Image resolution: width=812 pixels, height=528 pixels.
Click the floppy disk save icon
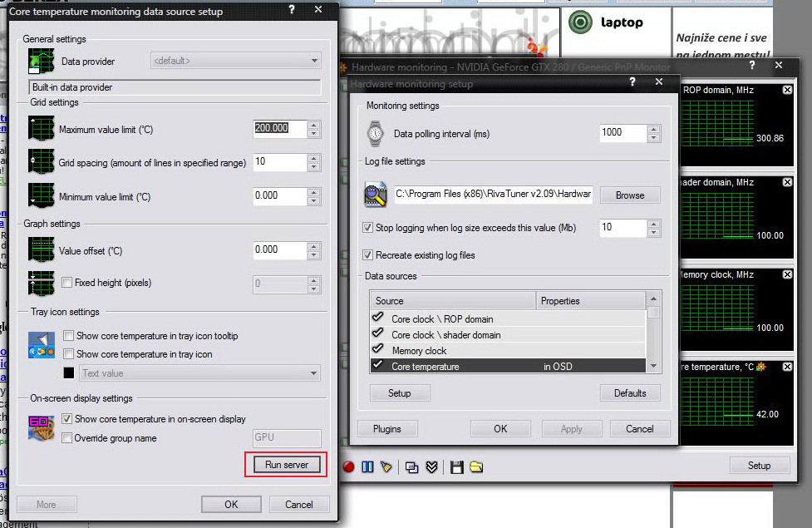(x=457, y=467)
